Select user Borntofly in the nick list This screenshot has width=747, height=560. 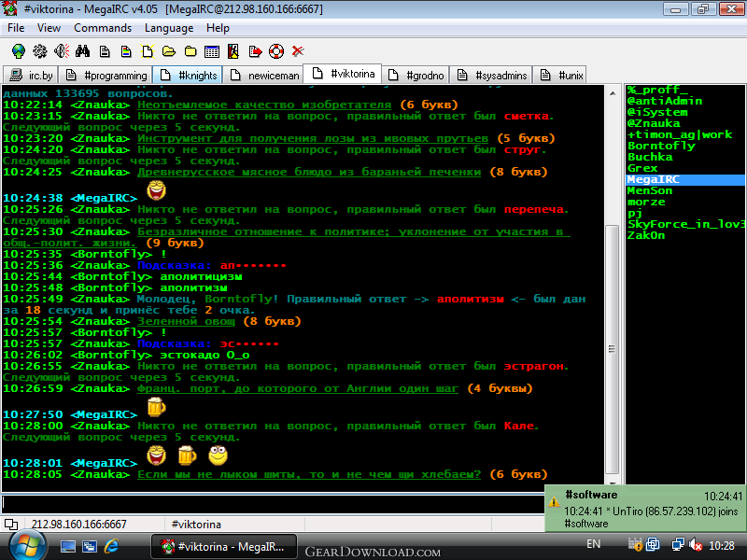[x=661, y=146]
